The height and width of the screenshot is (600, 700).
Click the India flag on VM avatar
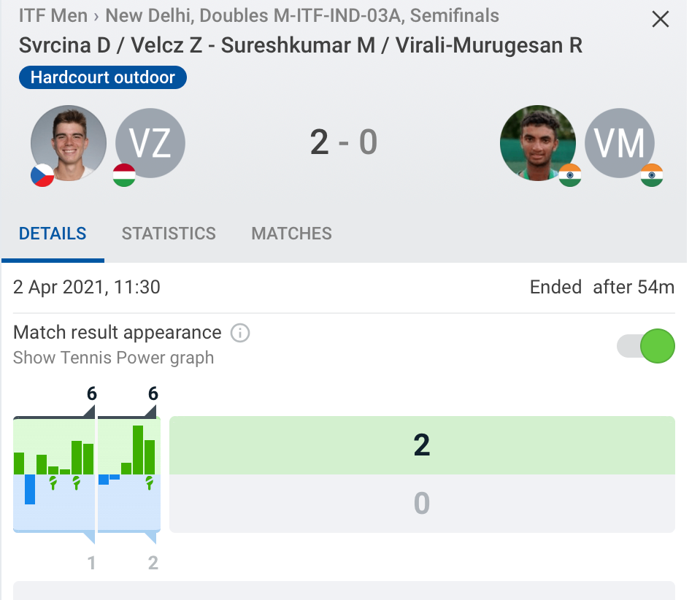pyautogui.click(x=651, y=175)
